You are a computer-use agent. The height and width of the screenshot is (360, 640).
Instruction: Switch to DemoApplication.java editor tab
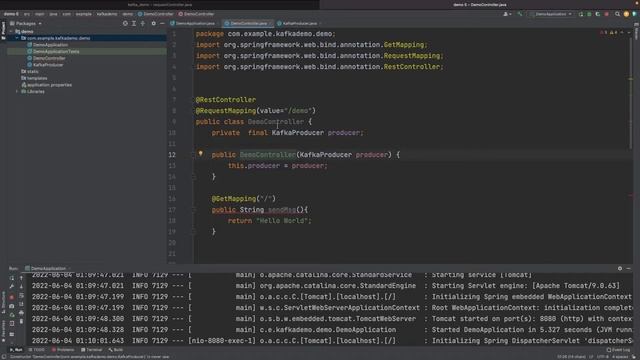click(193, 24)
